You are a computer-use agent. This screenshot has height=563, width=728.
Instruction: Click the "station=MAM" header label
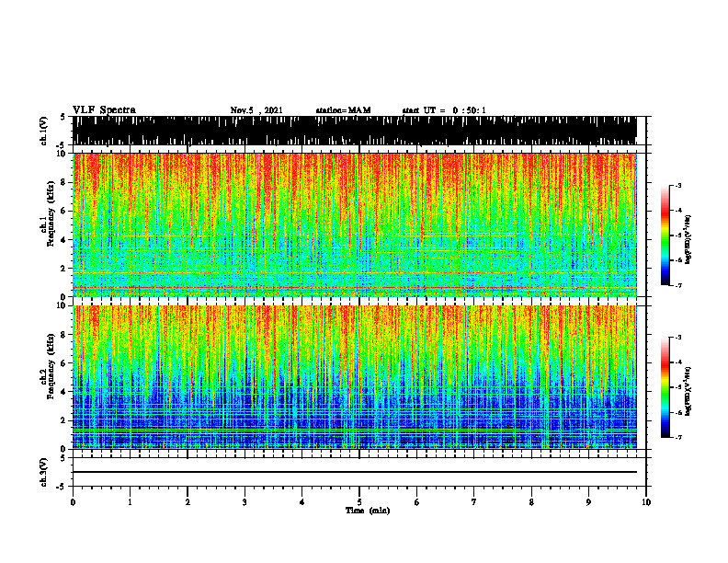343,110
